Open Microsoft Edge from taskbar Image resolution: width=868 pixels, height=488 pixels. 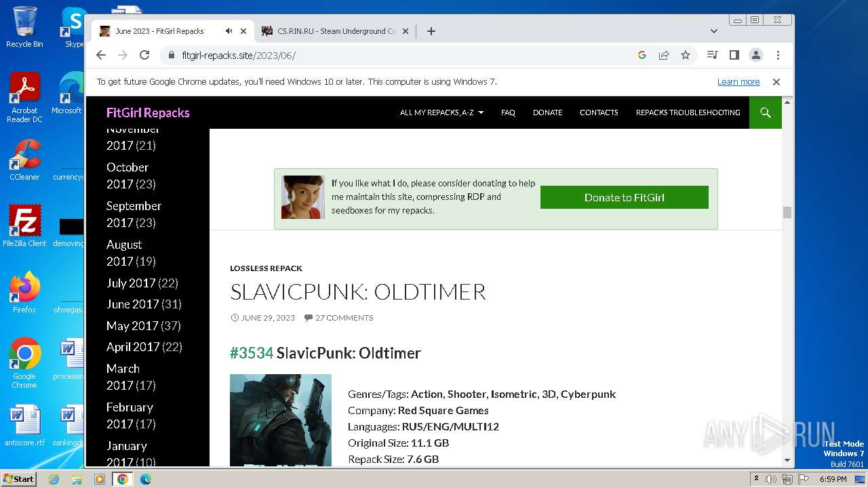point(146,479)
